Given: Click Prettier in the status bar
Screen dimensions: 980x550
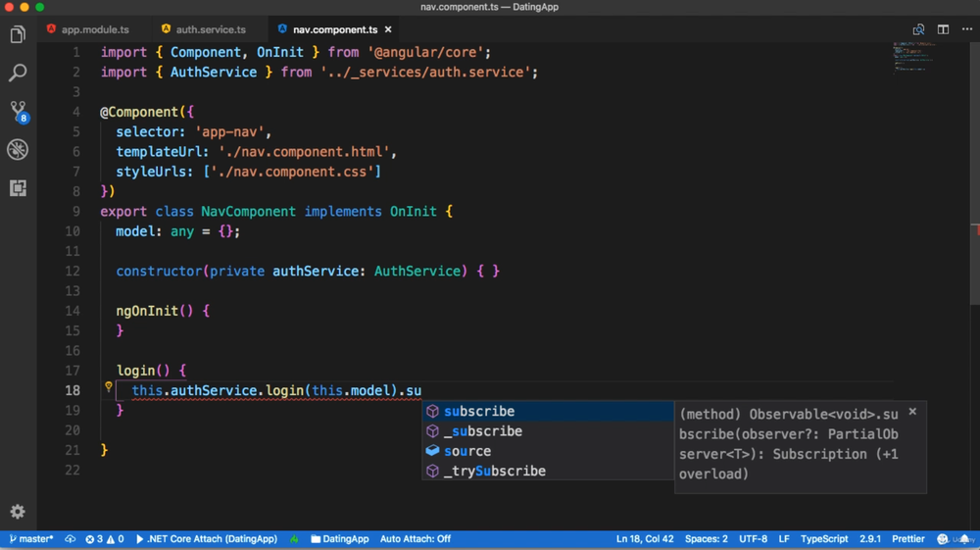Looking at the screenshot, I should [x=907, y=539].
